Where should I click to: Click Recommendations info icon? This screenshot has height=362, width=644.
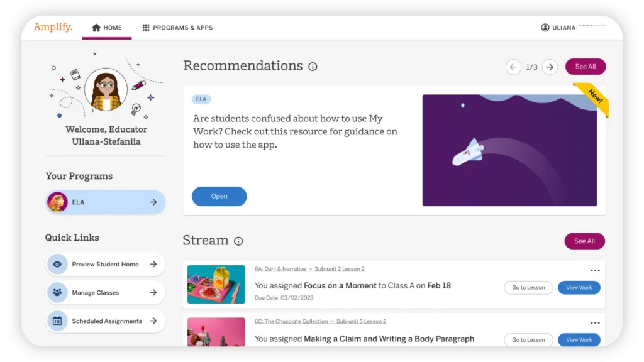click(313, 67)
